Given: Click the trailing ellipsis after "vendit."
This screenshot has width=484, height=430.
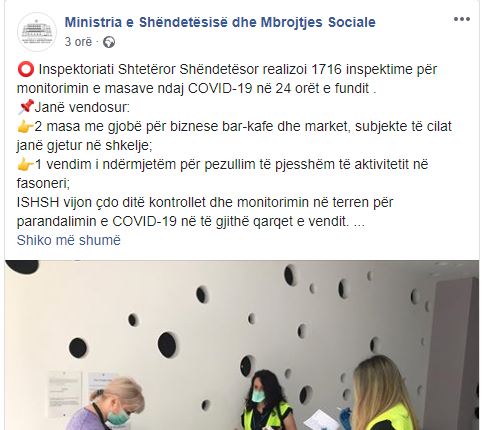Looking at the screenshot, I should tap(359, 222).
